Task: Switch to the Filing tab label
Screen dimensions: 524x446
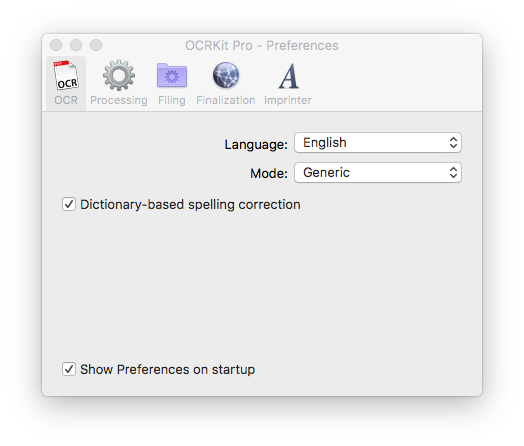Action: click(172, 100)
